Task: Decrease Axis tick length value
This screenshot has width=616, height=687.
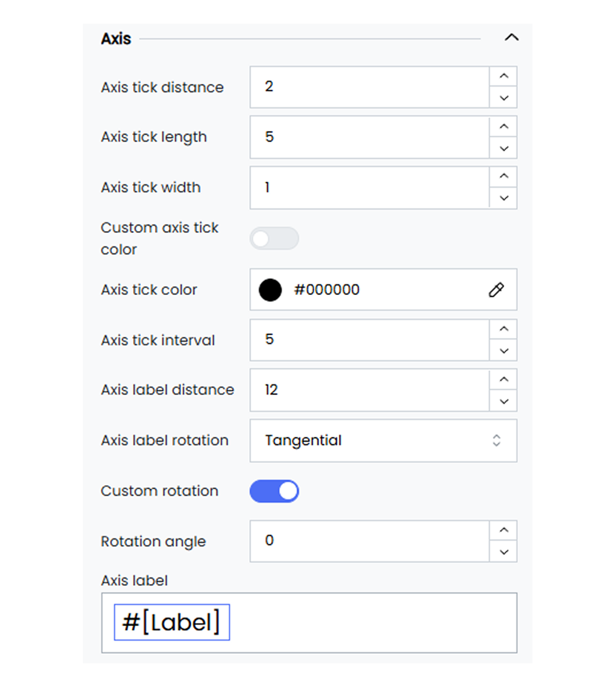Action: pyautogui.click(x=504, y=148)
